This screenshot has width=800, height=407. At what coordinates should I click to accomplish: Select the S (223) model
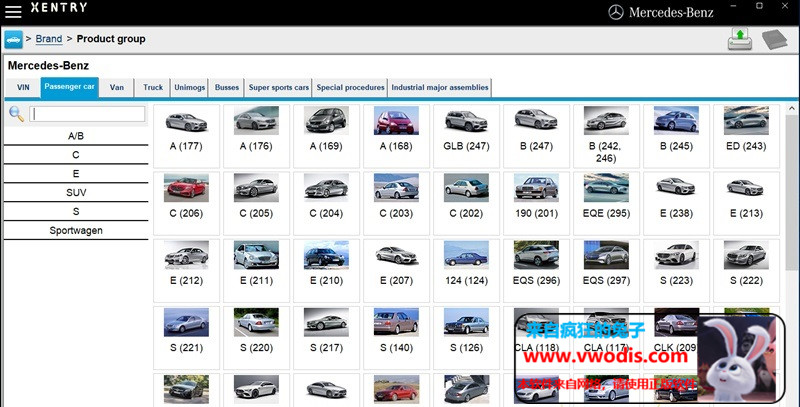tap(676, 271)
